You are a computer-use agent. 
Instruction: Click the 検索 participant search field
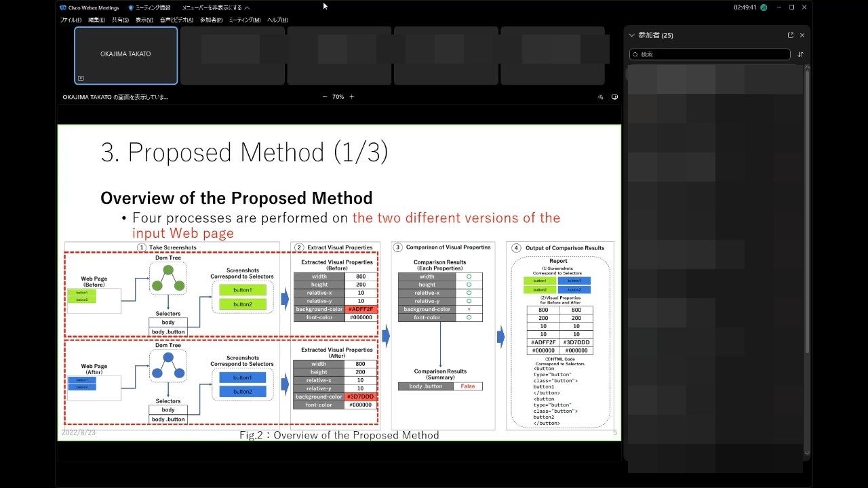[x=710, y=54]
